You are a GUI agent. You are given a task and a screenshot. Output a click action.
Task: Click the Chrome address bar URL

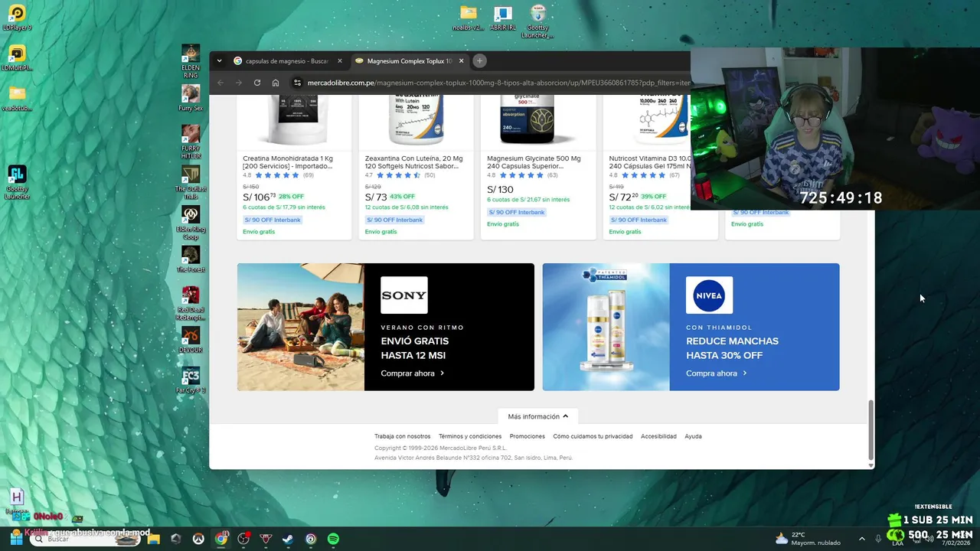(498, 83)
